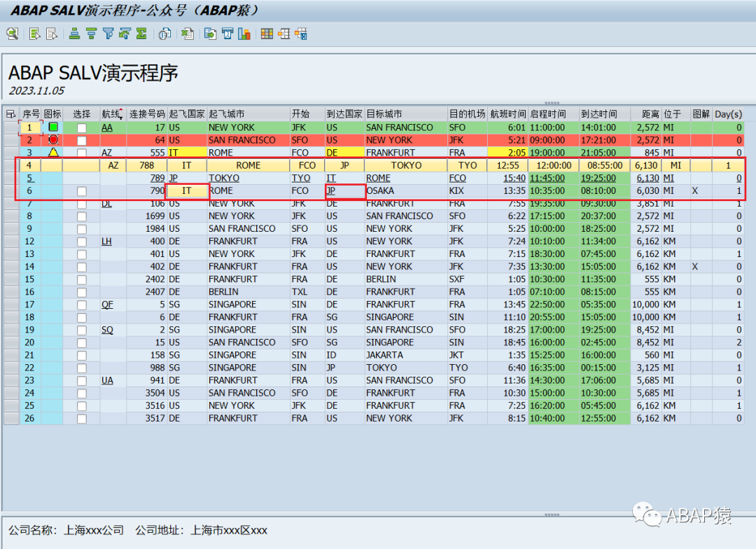
Task: Export to spreadsheet via Excel icon
Action: point(187,34)
